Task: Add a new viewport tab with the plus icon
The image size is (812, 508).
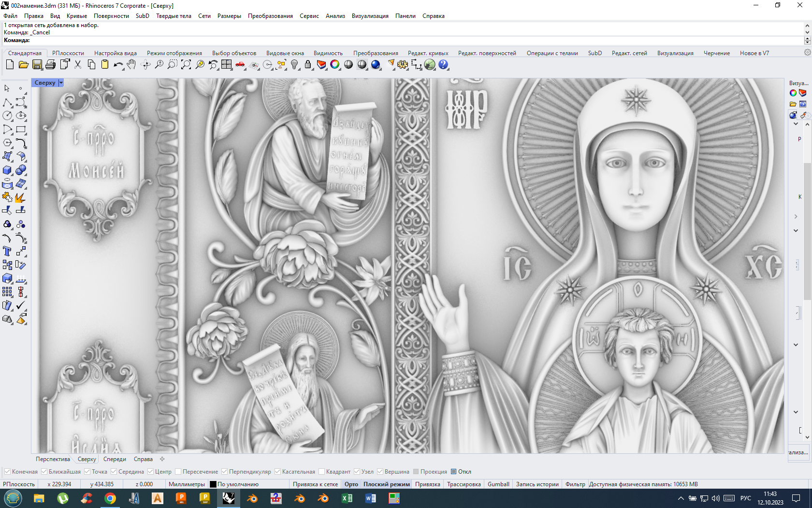Action: tap(162, 459)
